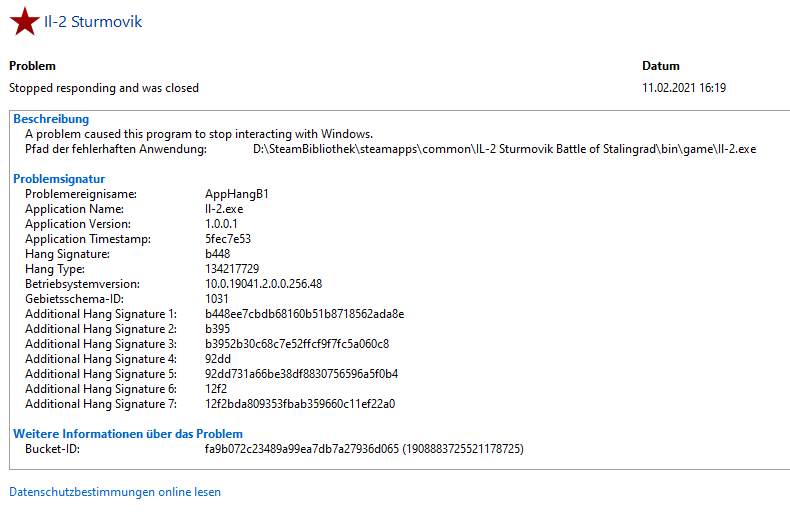Click the Problemereignisame label

[x=81, y=194]
